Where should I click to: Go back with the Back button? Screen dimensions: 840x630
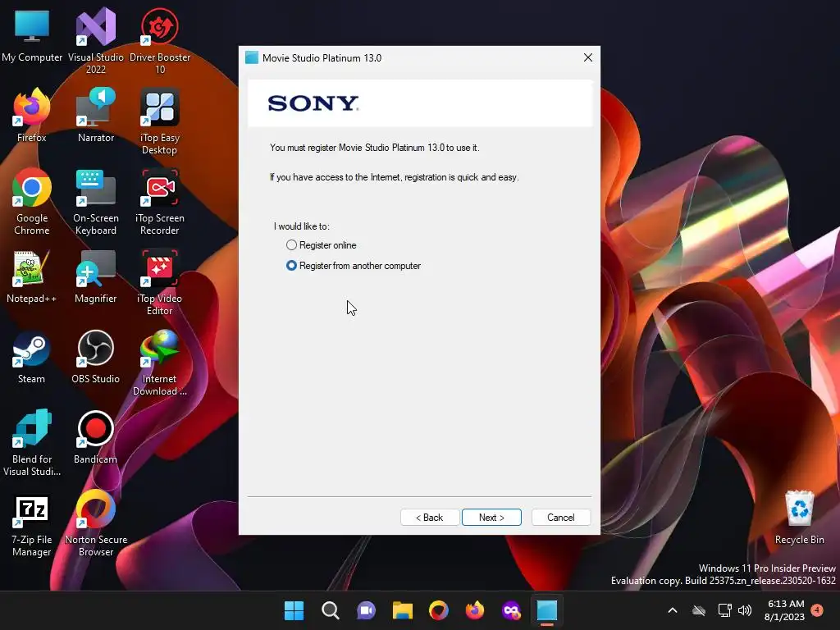click(x=430, y=518)
